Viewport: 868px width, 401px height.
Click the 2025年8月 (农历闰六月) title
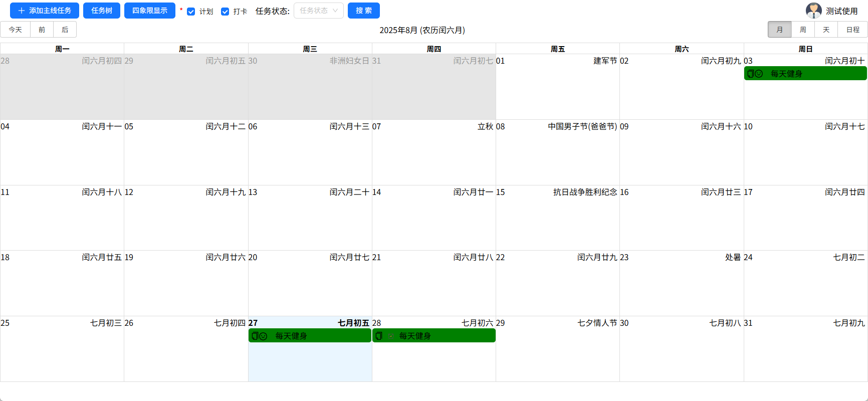422,30
